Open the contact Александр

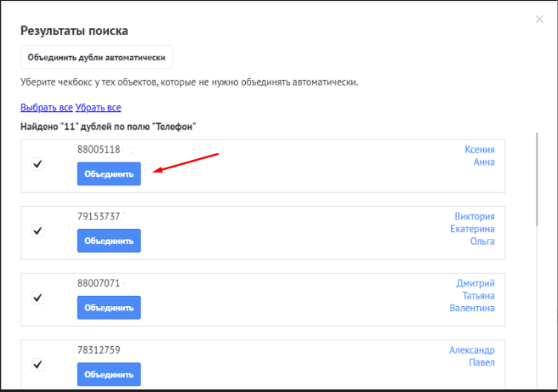pos(471,349)
